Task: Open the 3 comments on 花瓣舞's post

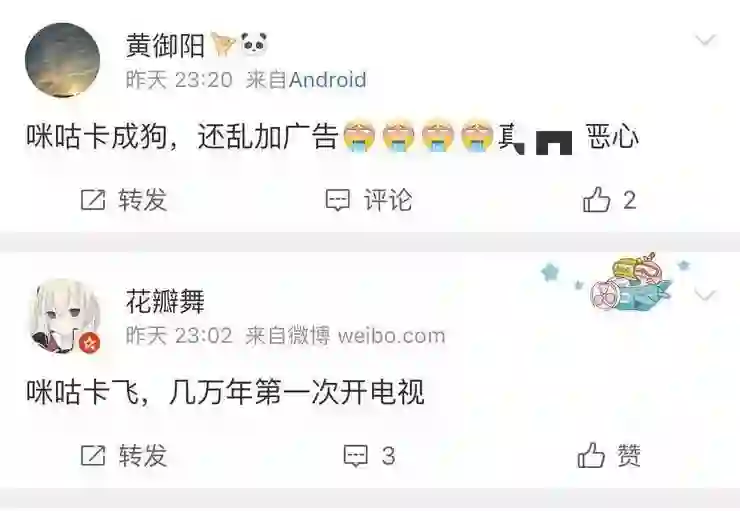Action: click(369, 456)
